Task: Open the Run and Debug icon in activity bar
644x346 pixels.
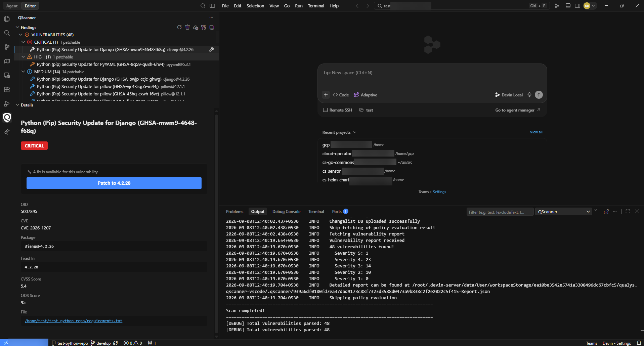Action: pos(7,103)
